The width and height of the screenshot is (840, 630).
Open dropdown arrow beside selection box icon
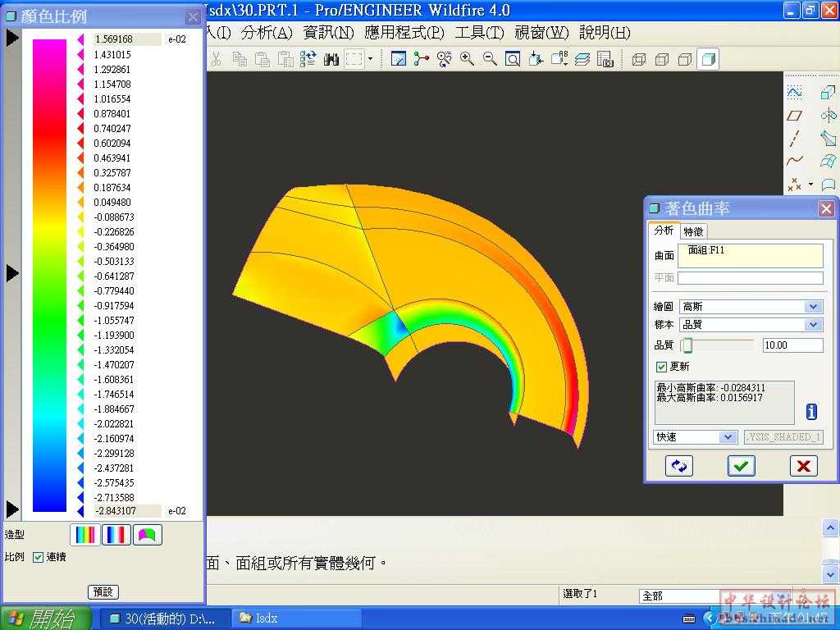point(370,59)
